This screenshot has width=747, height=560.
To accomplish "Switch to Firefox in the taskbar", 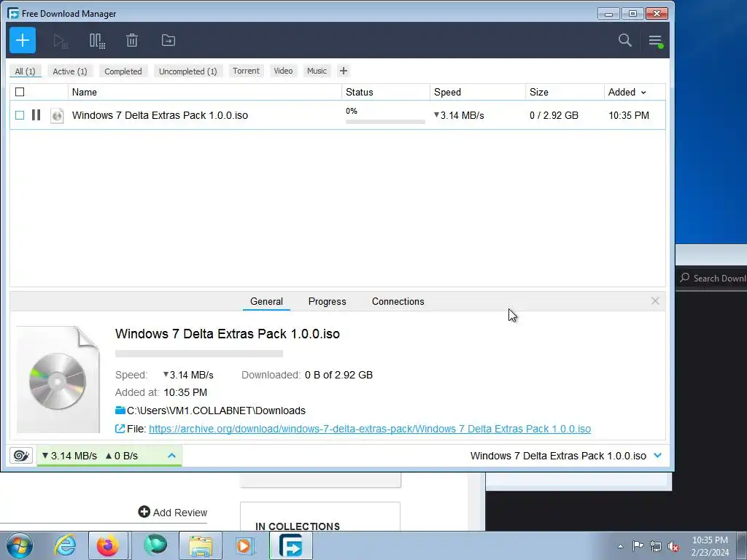I will click(108, 545).
